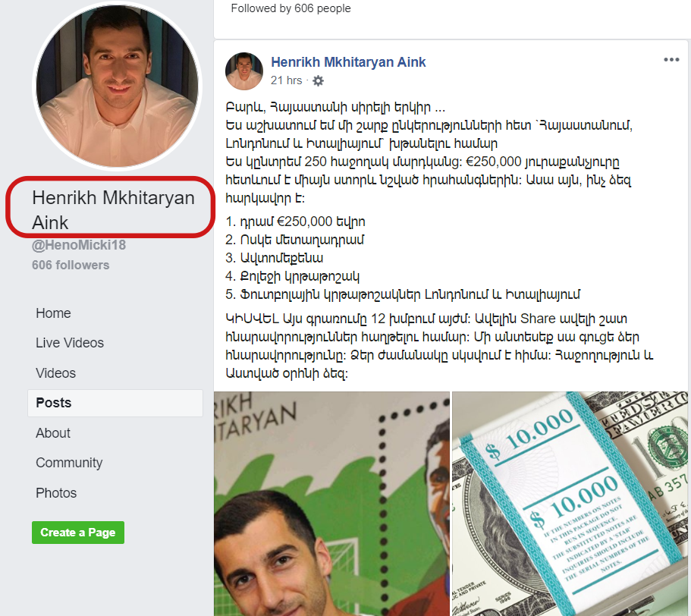This screenshot has height=616, width=691.
Task: Open the Community section
Action: pos(69,463)
